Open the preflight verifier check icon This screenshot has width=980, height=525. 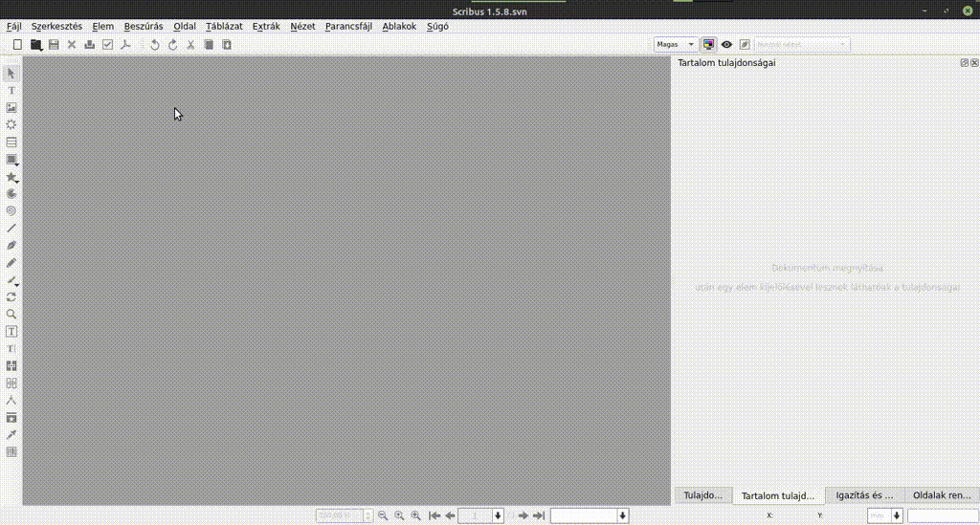point(107,44)
